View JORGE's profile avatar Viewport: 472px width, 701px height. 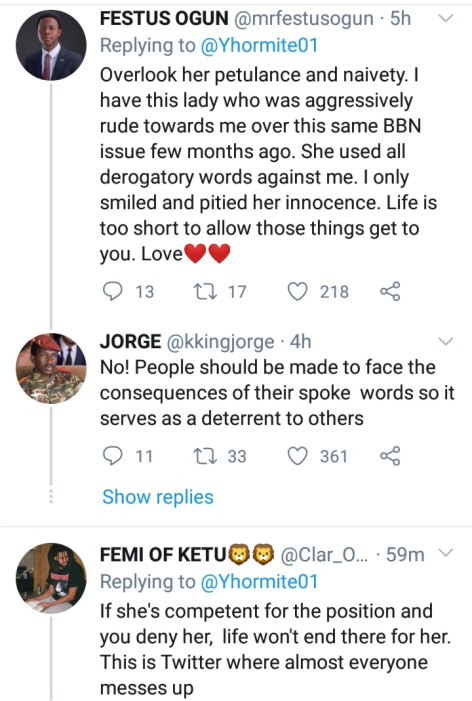[51, 368]
